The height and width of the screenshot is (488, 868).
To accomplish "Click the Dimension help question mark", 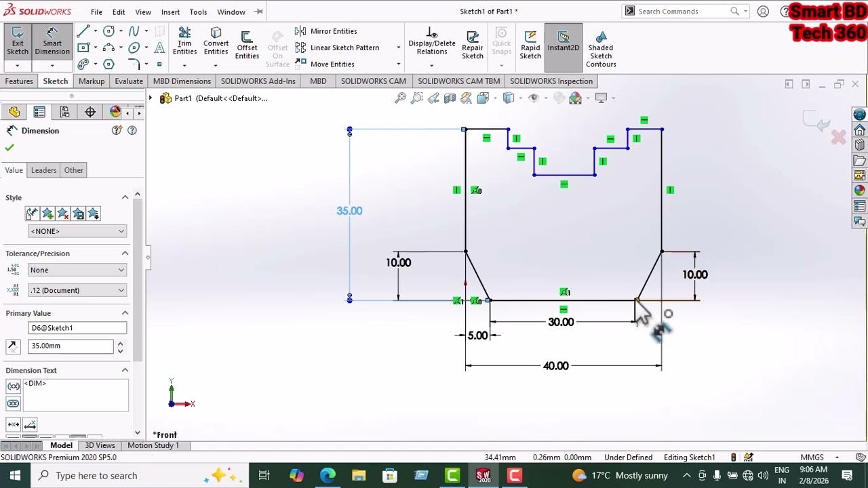I will 132,130.
